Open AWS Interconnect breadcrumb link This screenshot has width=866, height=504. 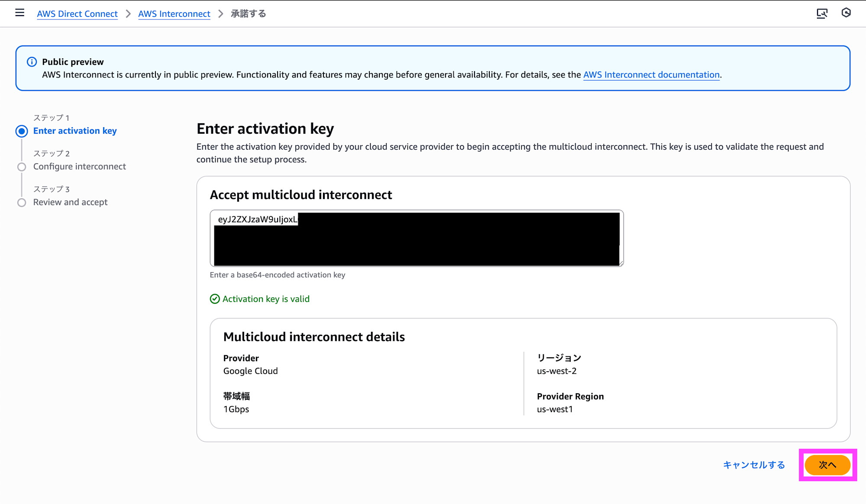(x=174, y=14)
